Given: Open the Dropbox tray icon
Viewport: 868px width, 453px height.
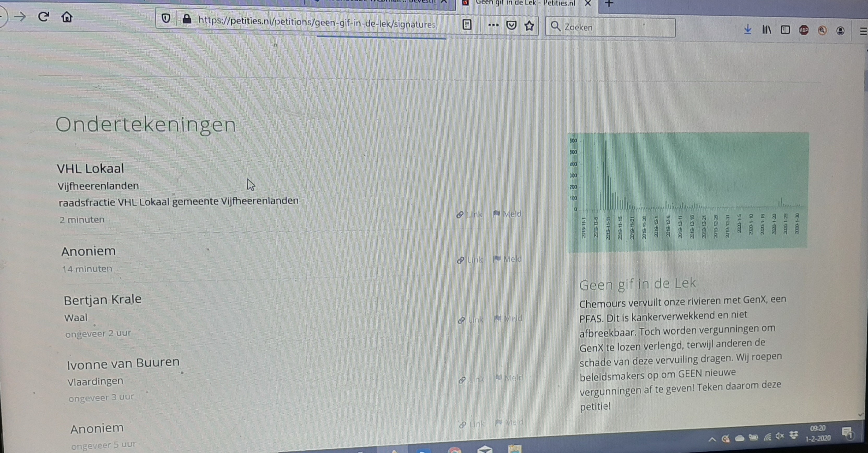Looking at the screenshot, I should [x=794, y=435].
